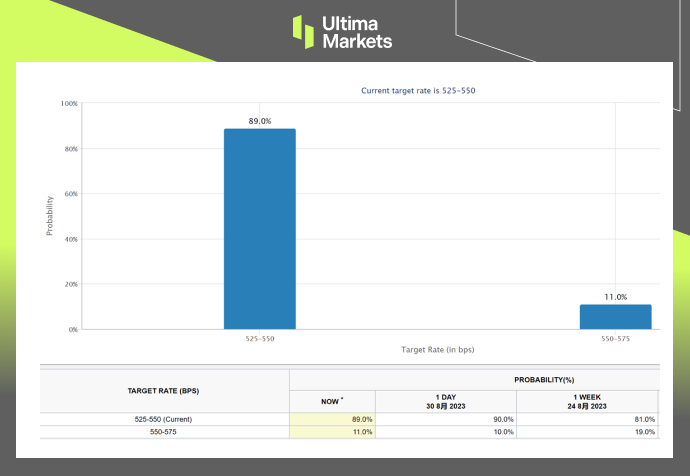The image size is (690, 476).
Task: Click the highlighted 11.0% NOW cell
Action: [333, 432]
